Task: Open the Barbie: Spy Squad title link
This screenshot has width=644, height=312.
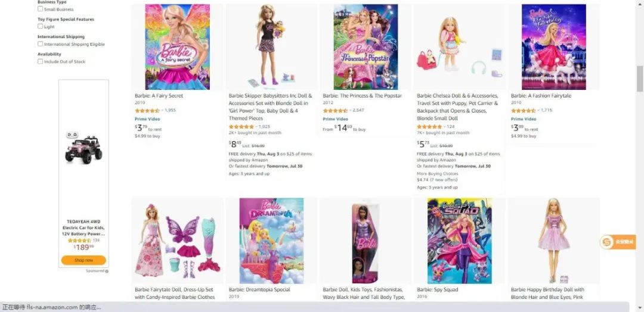Action: (x=435, y=289)
